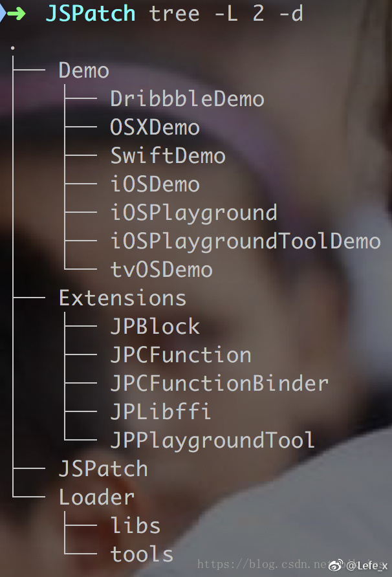Select the JPPlaygroundTool folder

tap(213, 441)
